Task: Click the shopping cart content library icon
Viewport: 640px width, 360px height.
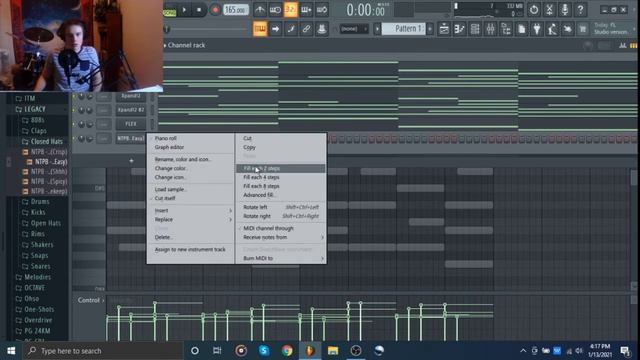Action: [x=583, y=29]
